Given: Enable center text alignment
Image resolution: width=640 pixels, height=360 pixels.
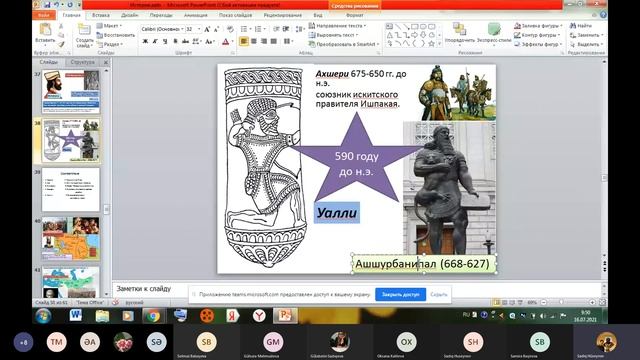Looking at the screenshot, I should [x=254, y=41].
